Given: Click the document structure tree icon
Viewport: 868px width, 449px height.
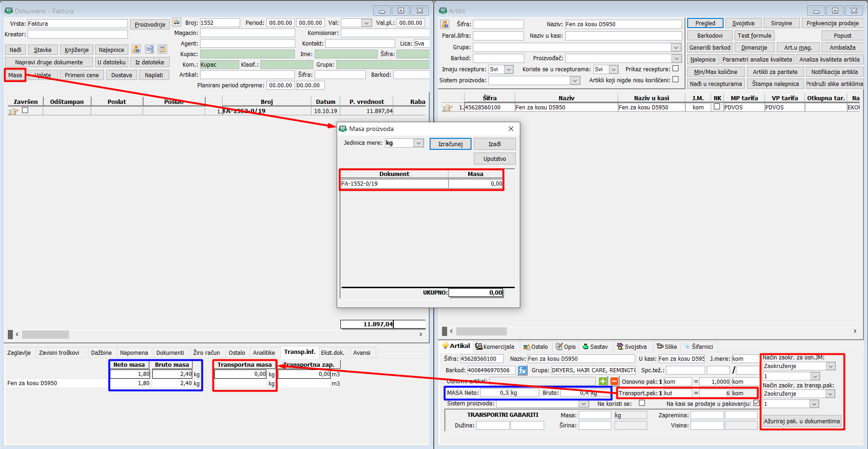Looking at the screenshot, I should (149, 50).
